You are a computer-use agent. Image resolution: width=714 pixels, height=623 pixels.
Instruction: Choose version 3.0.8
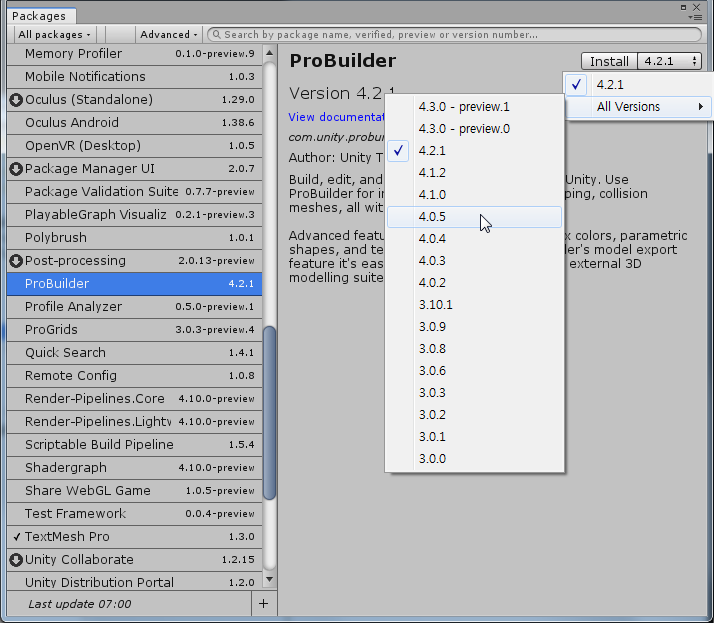(x=474, y=349)
